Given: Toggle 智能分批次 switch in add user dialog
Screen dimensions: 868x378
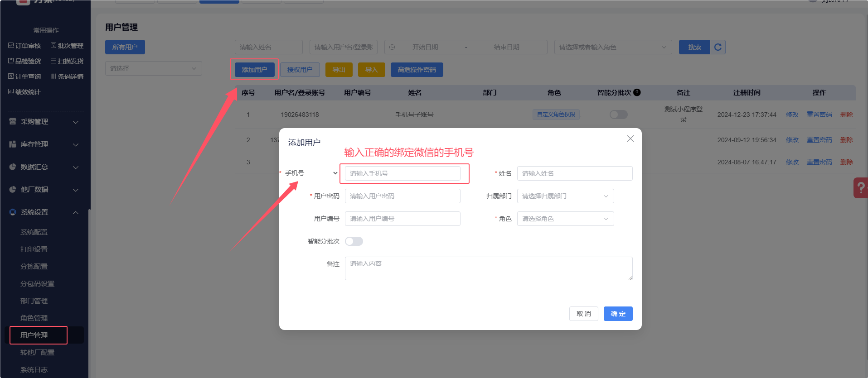Looking at the screenshot, I should tap(354, 241).
